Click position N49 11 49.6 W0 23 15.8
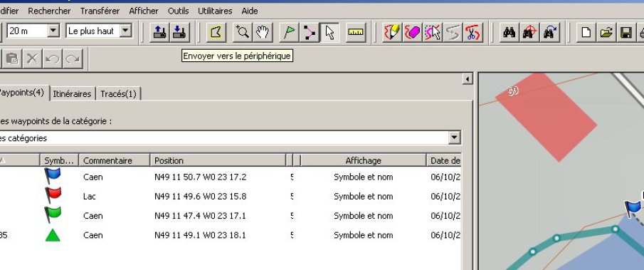The width and height of the screenshot is (644, 270). pos(201,197)
